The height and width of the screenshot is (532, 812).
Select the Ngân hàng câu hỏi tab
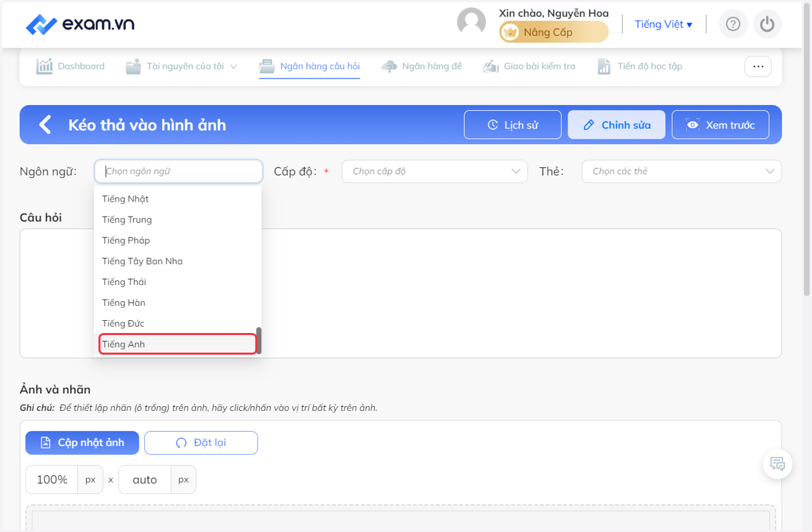pyautogui.click(x=310, y=66)
